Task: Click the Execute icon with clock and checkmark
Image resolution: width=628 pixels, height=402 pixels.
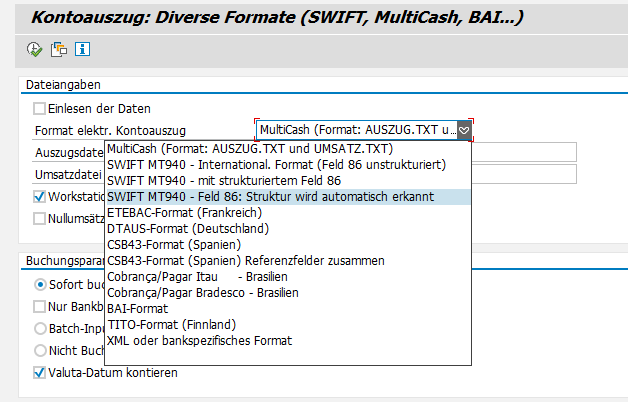Action: (x=35, y=49)
